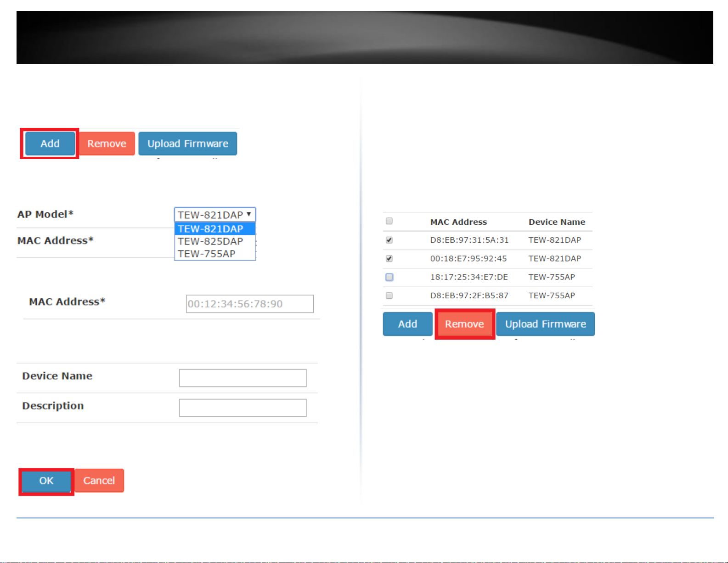Click Upload Firmware below the device table
Viewport: 728px width, 563px height.
pyautogui.click(x=545, y=324)
